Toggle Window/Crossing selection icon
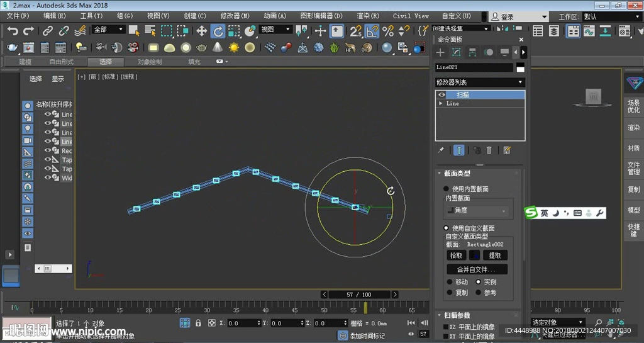644x343 pixels. (x=182, y=31)
